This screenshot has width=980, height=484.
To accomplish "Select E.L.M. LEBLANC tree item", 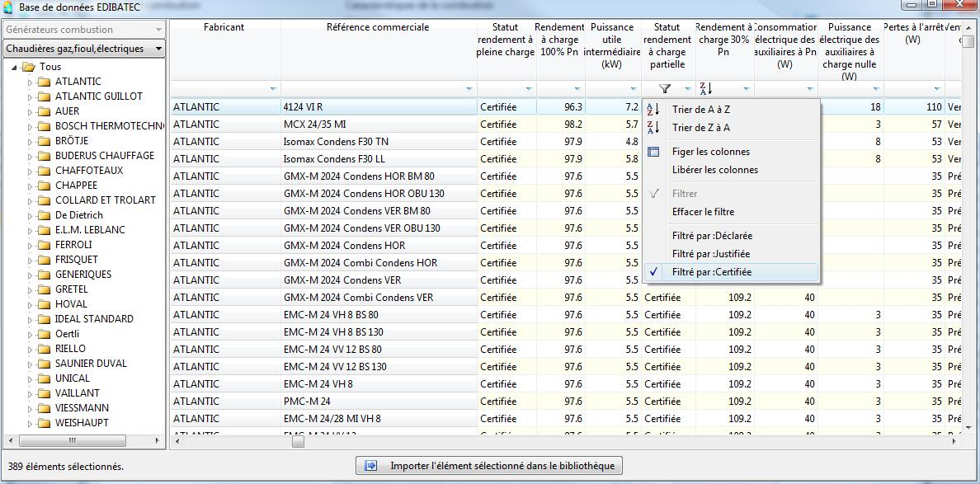I will point(90,230).
